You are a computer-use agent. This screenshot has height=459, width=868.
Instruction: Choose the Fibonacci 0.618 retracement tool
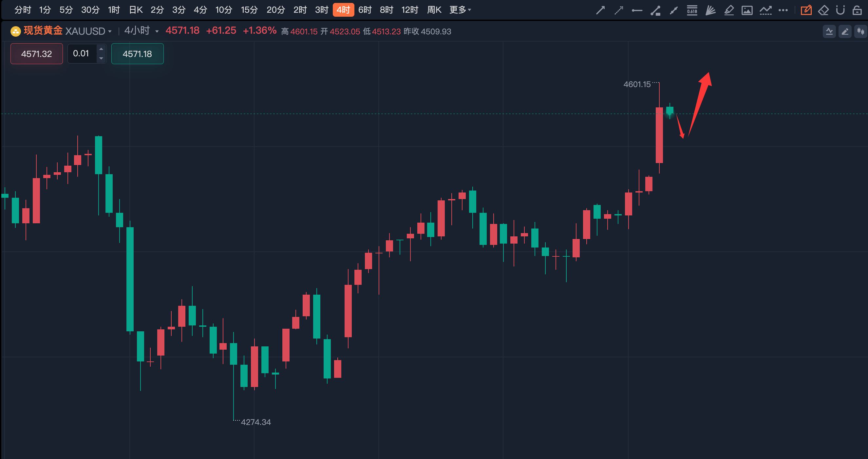(x=692, y=10)
